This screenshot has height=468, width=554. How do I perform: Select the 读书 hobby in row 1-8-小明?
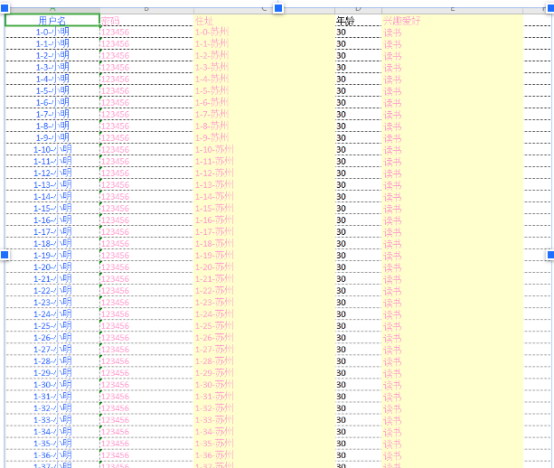tap(452, 126)
